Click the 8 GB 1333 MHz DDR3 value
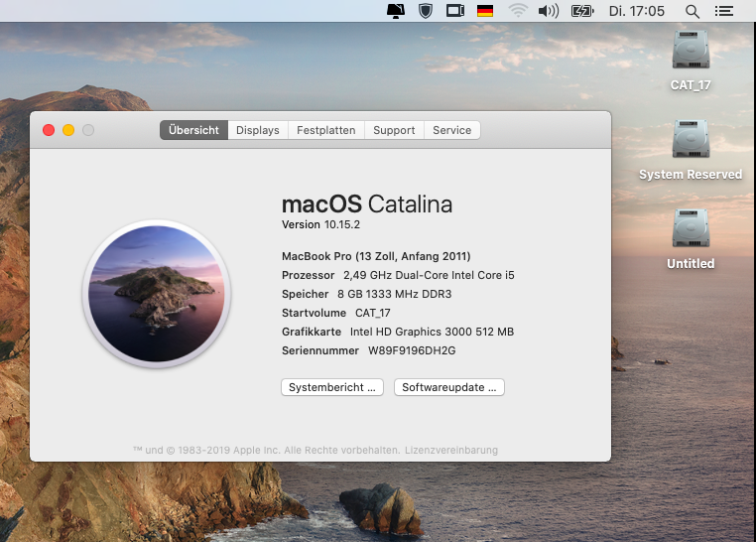 click(x=395, y=294)
